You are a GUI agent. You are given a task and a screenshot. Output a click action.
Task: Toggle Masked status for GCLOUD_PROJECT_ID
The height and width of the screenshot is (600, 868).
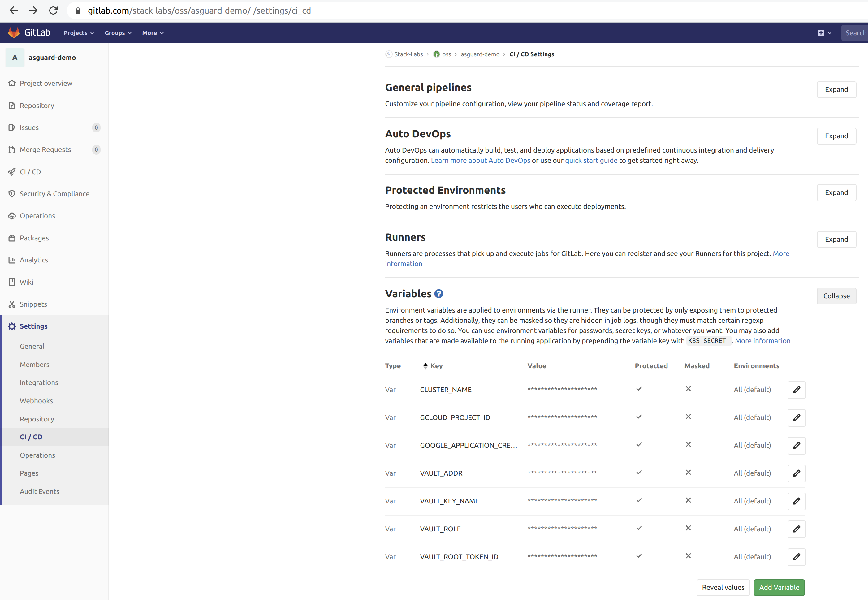(x=688, y=417)
